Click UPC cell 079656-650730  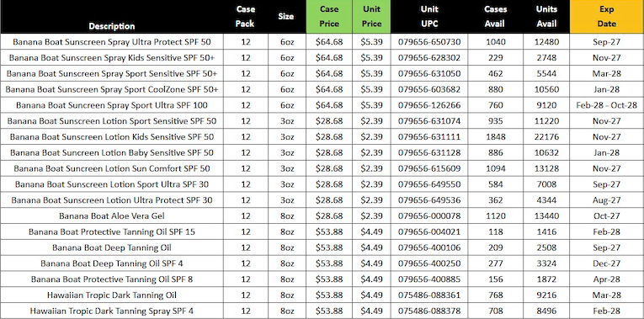pos(429,42)
